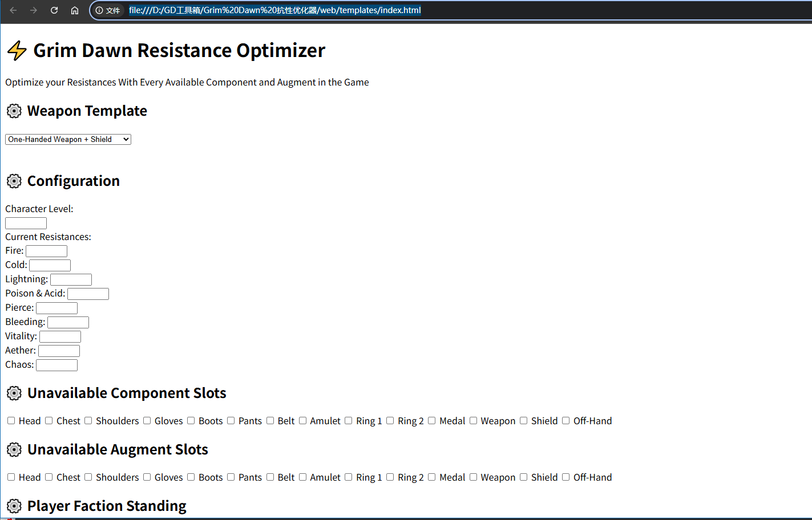Check Medal under Unavailable Augment Slots

click(x=432, y=477)
